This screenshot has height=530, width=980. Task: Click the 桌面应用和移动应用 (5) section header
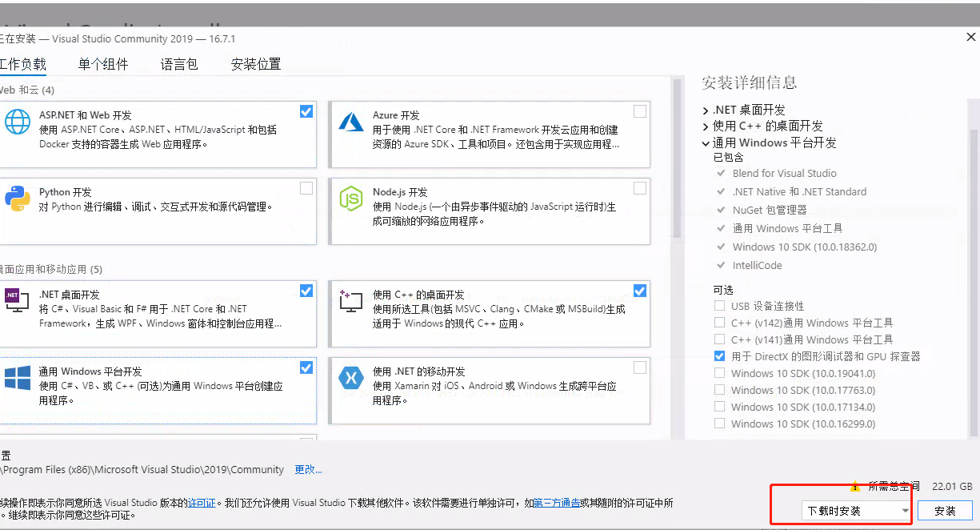coord(51,269)
